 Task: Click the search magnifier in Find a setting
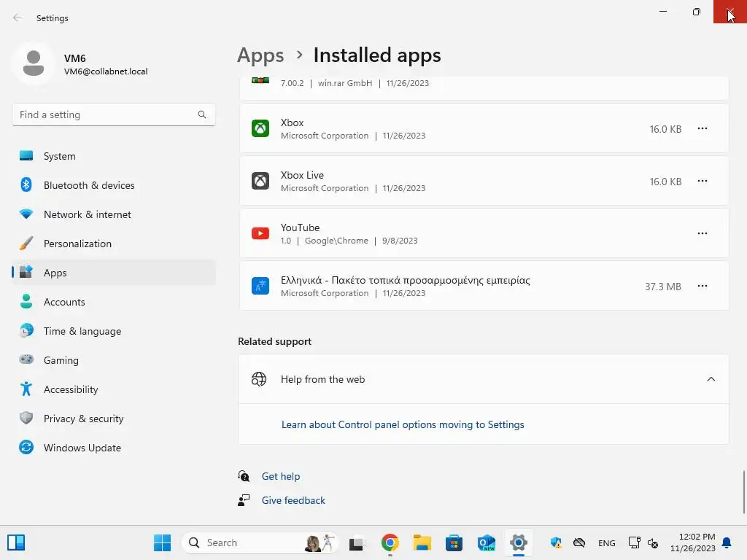pos(202,114)
